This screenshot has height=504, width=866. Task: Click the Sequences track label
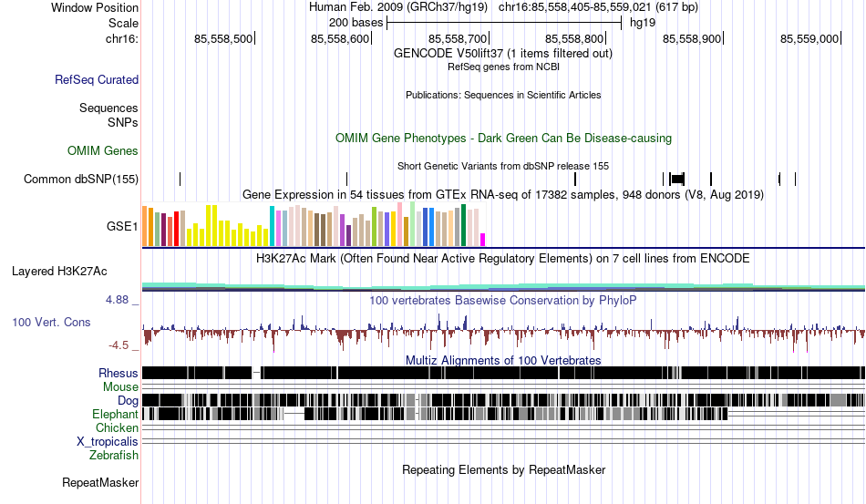(108, 108)
